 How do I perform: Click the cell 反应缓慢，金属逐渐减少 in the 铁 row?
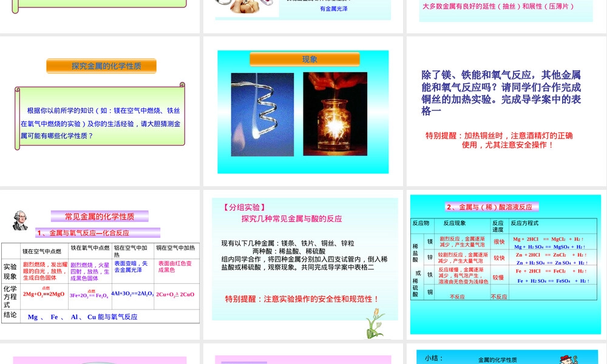click(463, 276)
